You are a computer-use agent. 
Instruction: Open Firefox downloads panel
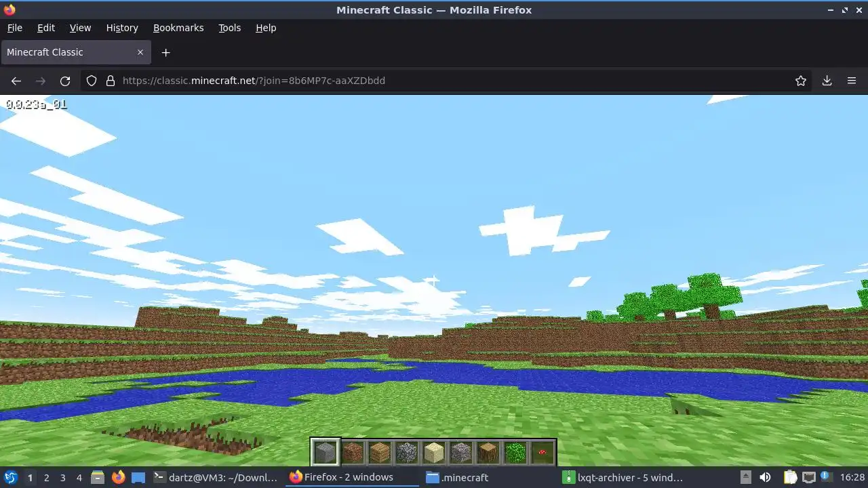click(x=827, y=81)
